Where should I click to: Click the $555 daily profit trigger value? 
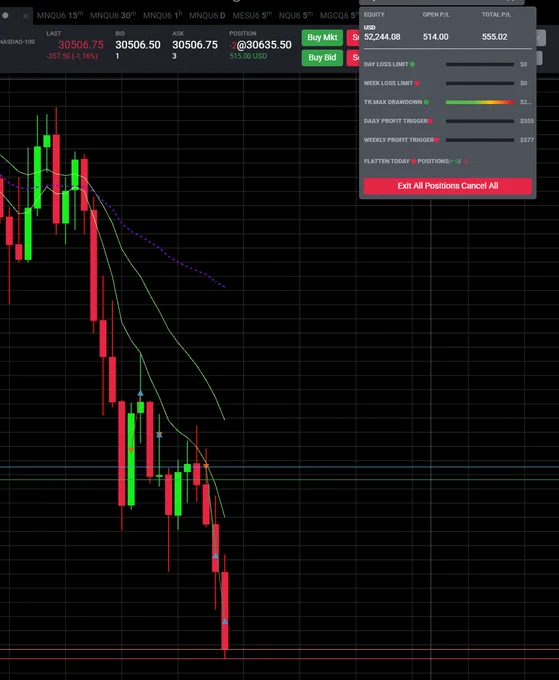point(527,121)
